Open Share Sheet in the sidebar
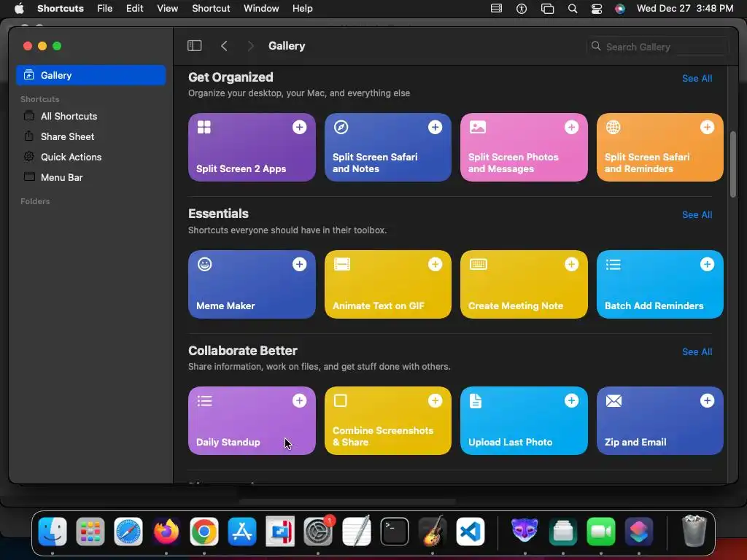This screenshot has width=747, height=560. coord(91,136)
